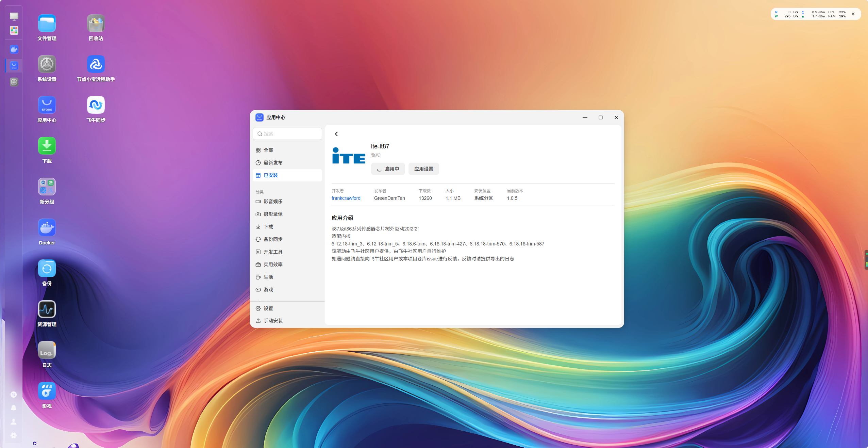Open the 新分组 folder group icon
The width and height of the screenshot is (868, 448).
click(47, 187)
